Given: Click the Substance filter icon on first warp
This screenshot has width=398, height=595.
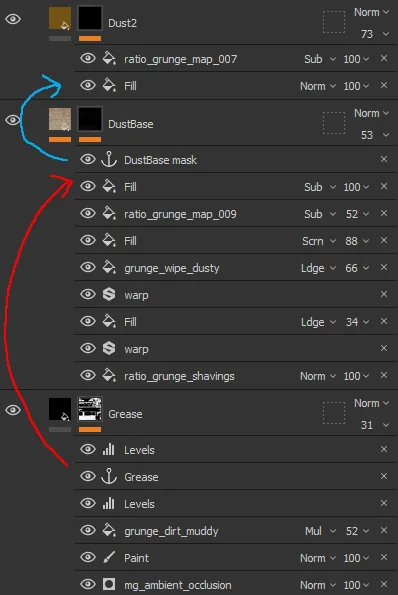Looking at the screenshot, I should pos(109,294).
